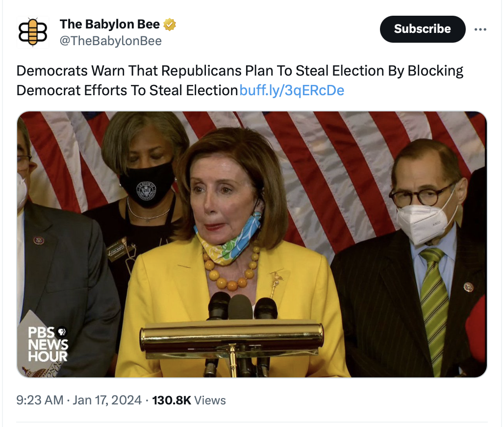Click the PBS NewsHour logo watermark
The height and width of the screenshot is (427, 504).
pos(48,343)
